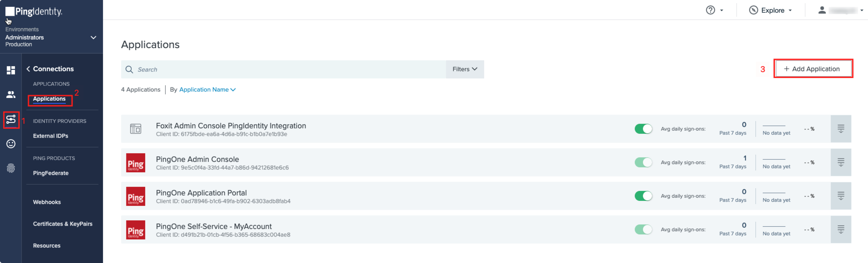The height and width of the screenshot is (263, 868).
Task: Open the Filters dropdown
Action: [x=465, y=69]
